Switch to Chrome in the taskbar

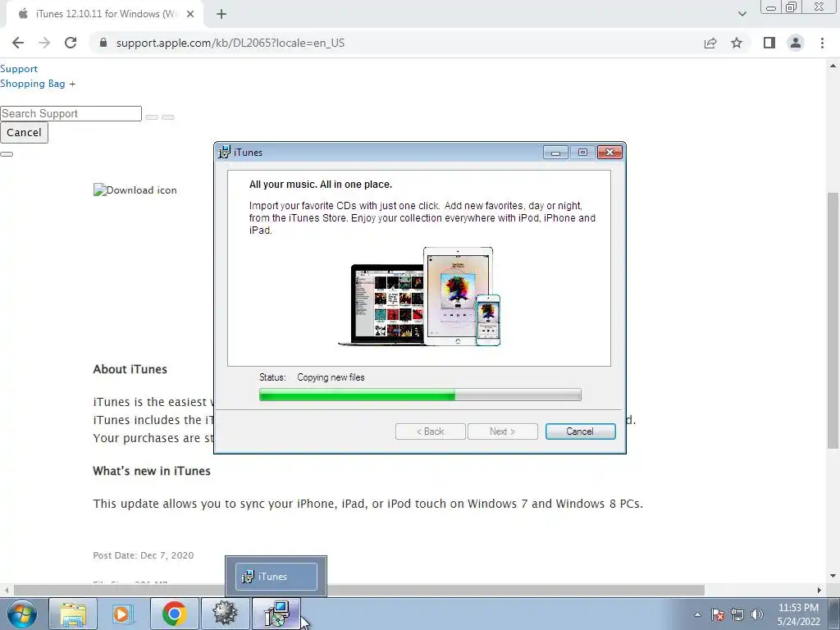tap(174, 614)
